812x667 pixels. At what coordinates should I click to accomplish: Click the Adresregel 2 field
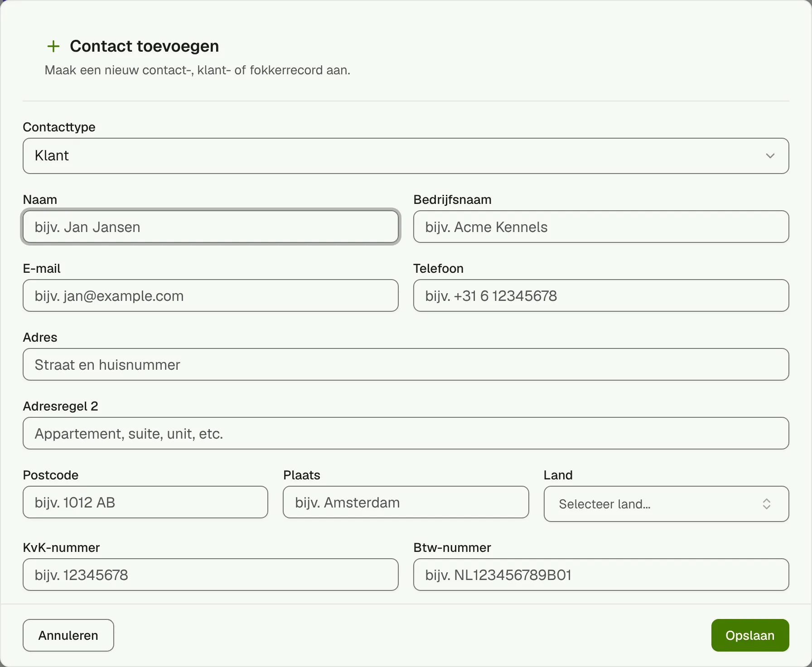tap(406, 433)
